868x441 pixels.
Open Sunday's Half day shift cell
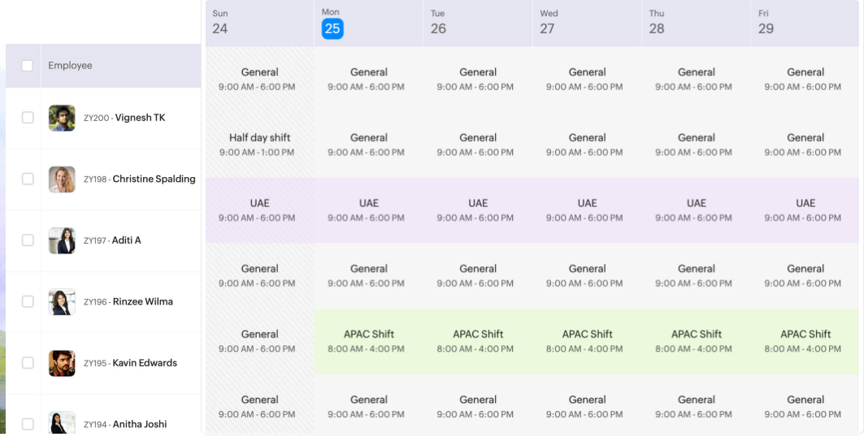(x=260, y=145)
